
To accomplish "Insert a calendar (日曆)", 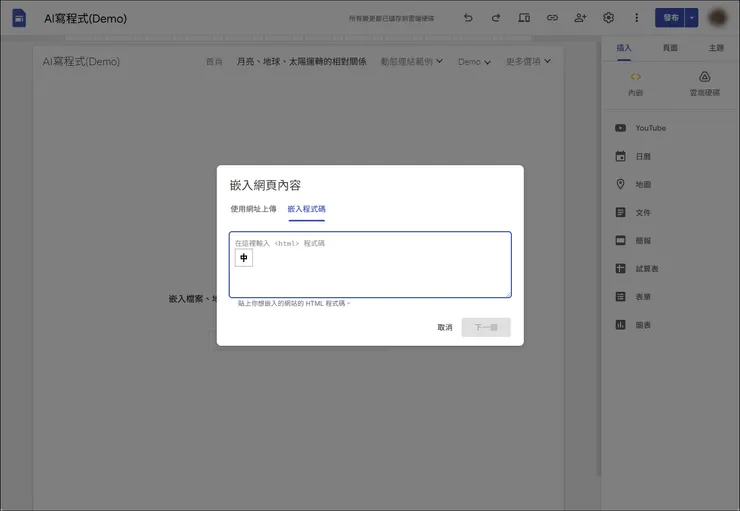I will tap(633, 156).
